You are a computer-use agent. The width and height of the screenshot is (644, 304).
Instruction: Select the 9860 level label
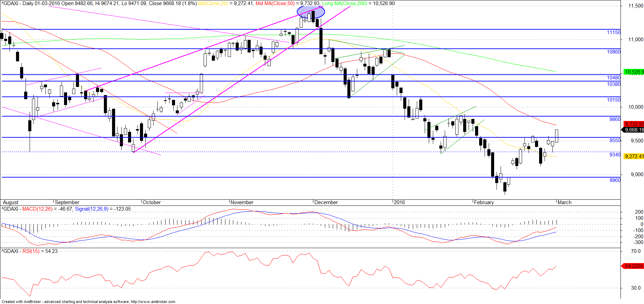click(615, 119)
